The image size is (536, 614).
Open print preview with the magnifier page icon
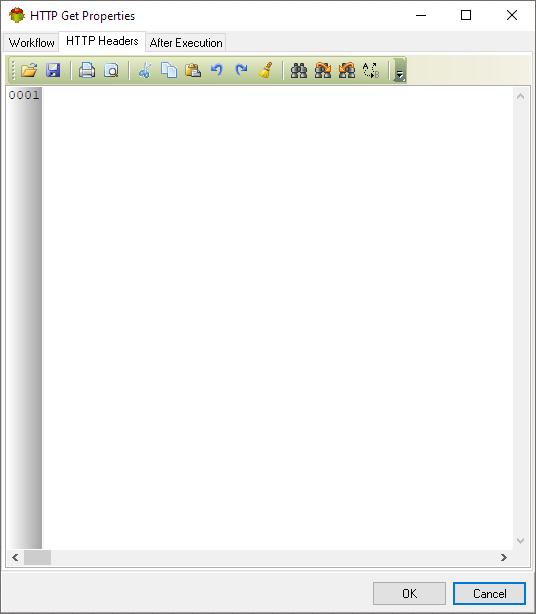(112, 70)
